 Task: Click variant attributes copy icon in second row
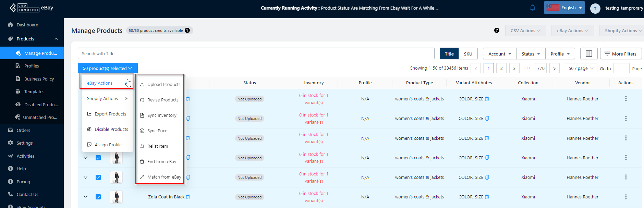pyautogui.click(x=487, y=119)
